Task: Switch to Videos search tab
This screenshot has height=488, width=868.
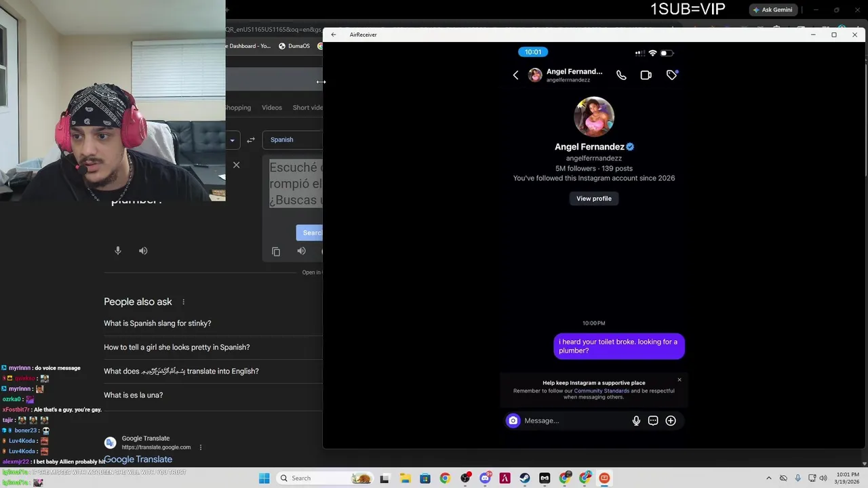Action: [272, 108]
